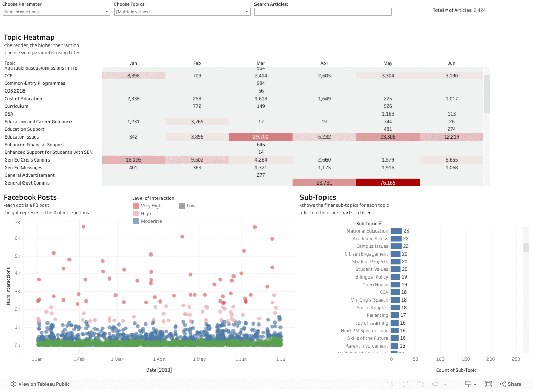Click the Tableau logo icon at bottom left

13,384
